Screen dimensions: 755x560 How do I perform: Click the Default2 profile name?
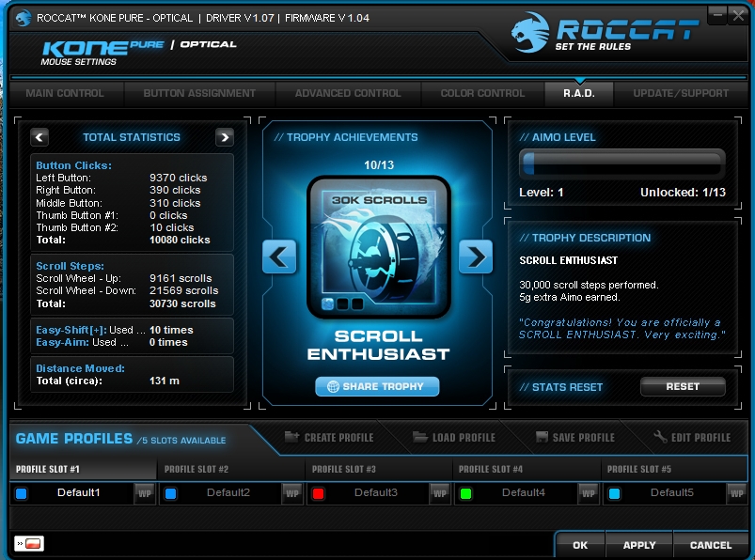tap(228, 492)
